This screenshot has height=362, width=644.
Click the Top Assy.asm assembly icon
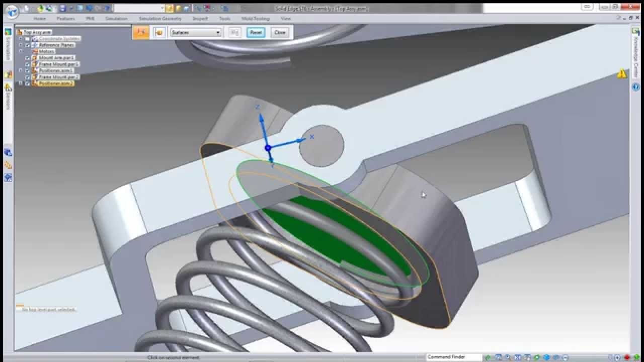coord(20,32)
